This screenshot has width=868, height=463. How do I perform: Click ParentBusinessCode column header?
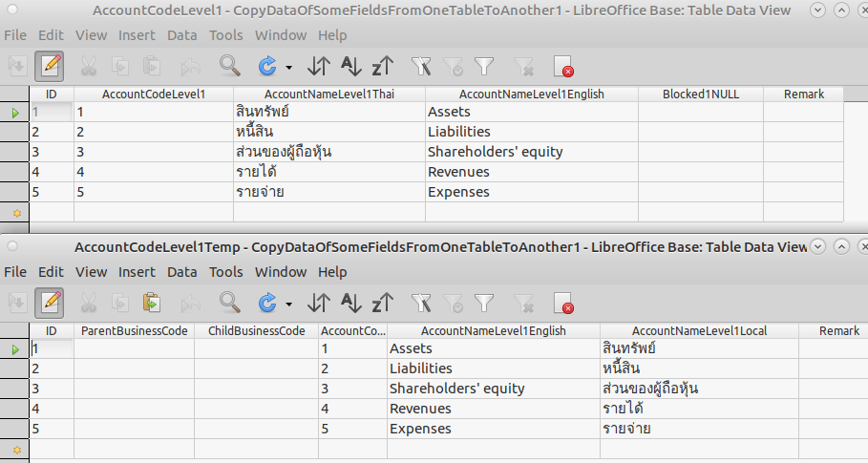pyautogui.click(x=134, y=331)
